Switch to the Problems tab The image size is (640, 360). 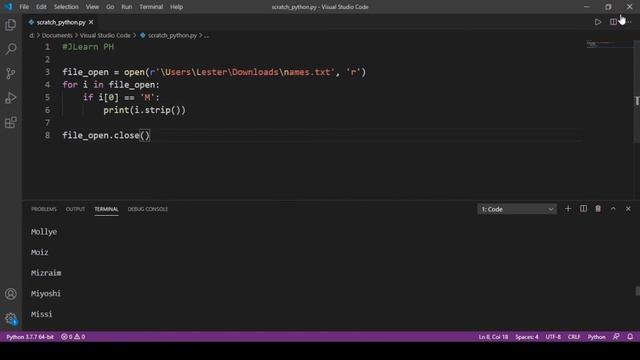[44, 209]
